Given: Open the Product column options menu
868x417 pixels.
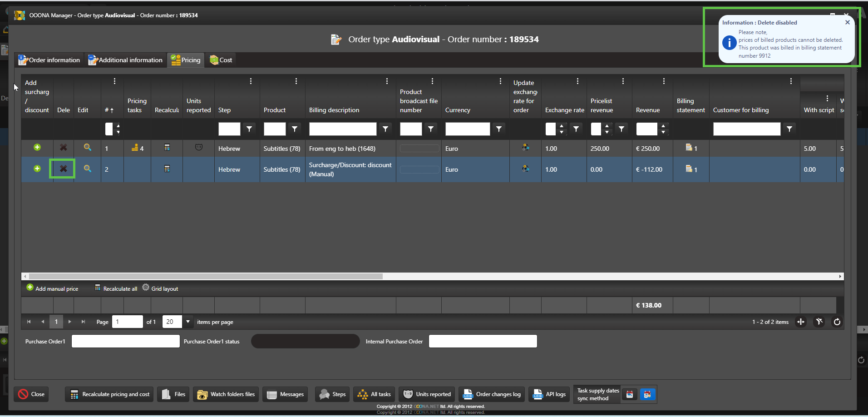Looking at the screenshot, I should point(296,81).
